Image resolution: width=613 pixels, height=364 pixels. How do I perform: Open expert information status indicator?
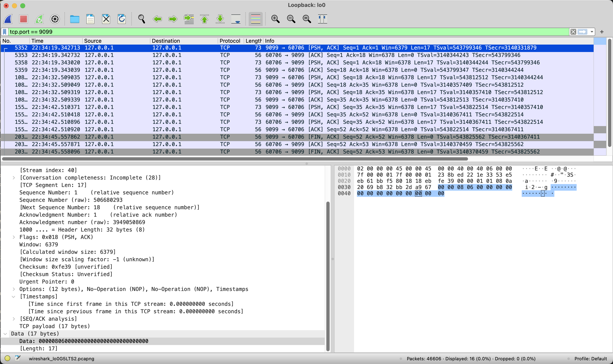click(7, 358)
